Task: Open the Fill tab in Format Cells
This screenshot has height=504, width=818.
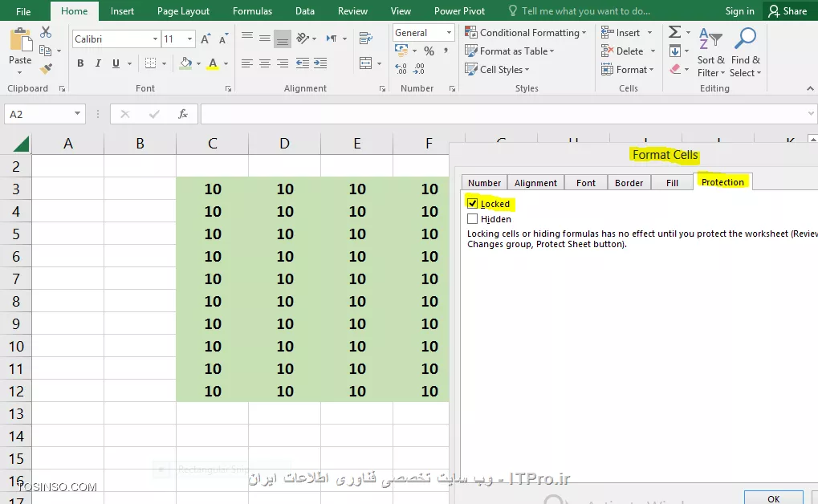Action: click(672, 183)
